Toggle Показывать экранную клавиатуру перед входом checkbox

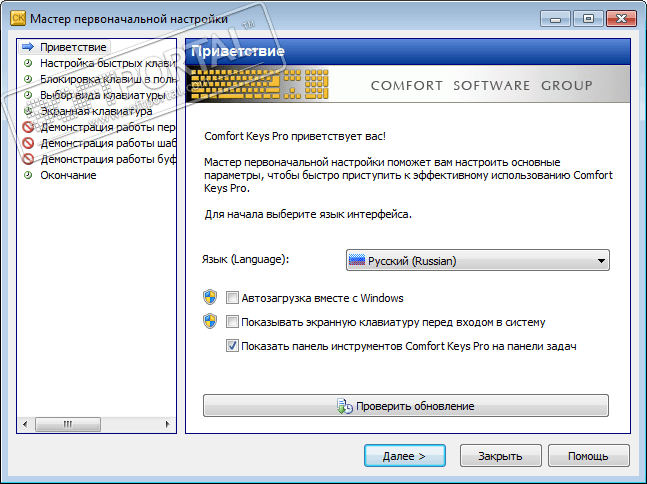[232, 321]
